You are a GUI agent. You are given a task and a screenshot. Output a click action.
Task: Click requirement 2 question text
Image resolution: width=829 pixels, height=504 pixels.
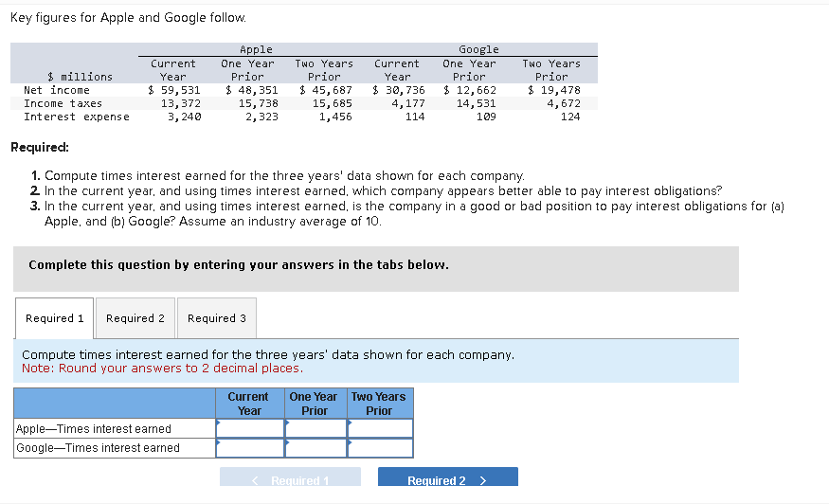tap(383, 191)
